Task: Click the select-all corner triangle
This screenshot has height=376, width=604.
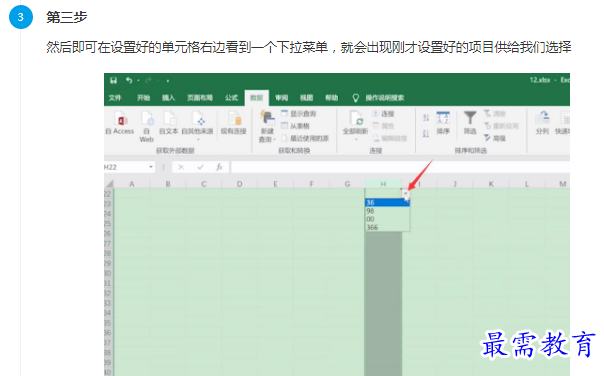Action: (109, 184)
